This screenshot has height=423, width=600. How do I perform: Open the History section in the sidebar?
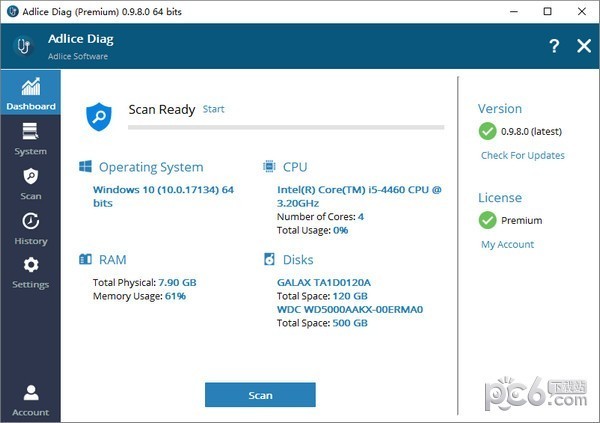coord(31,229)
